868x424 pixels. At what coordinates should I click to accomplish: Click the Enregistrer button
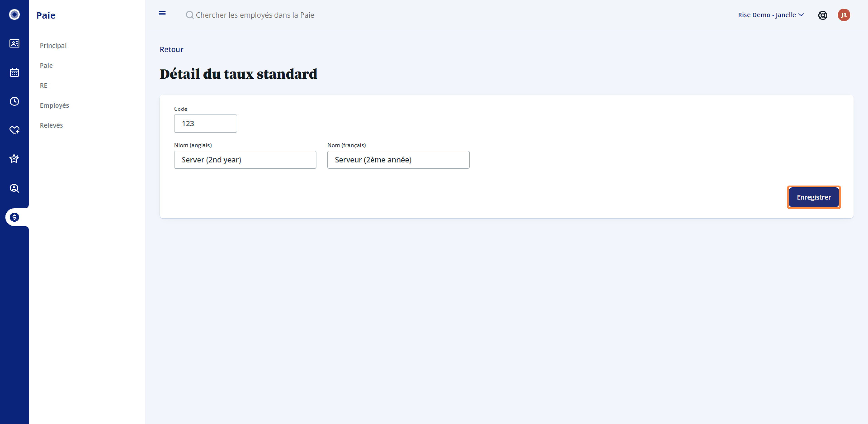point(814,197)
